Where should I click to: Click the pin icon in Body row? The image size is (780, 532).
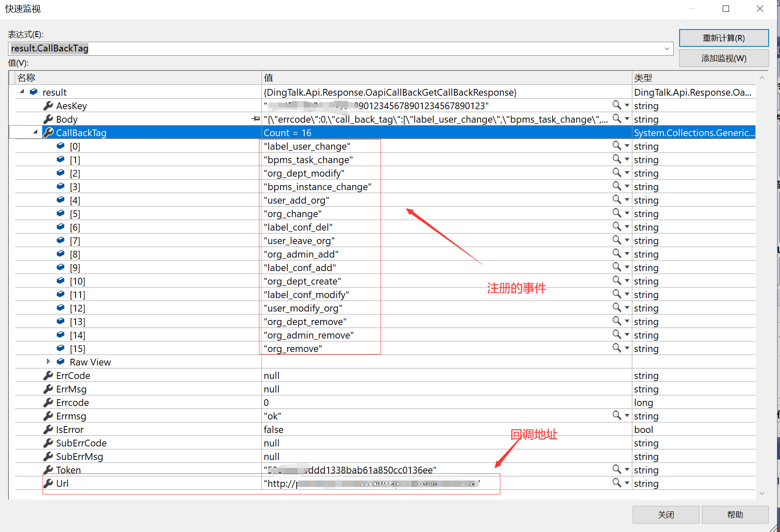click(256, 119)
